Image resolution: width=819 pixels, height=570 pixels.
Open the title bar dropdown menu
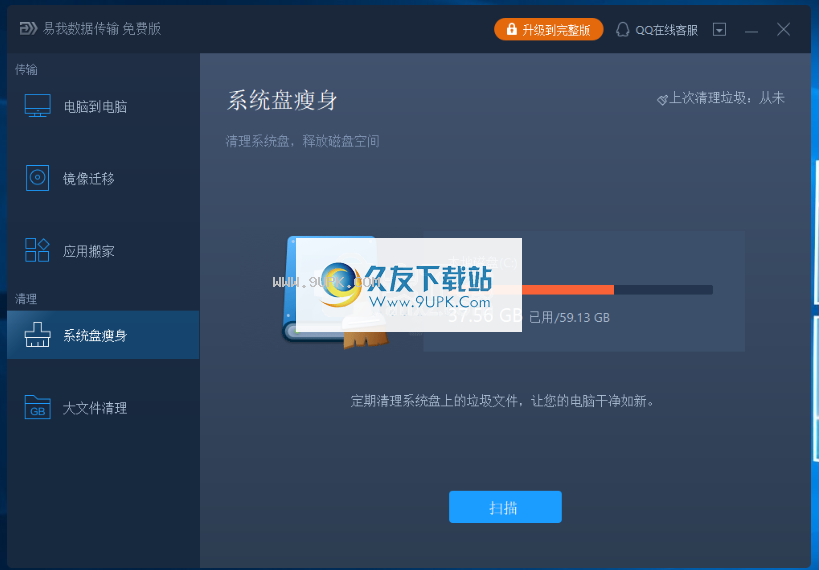719,30
